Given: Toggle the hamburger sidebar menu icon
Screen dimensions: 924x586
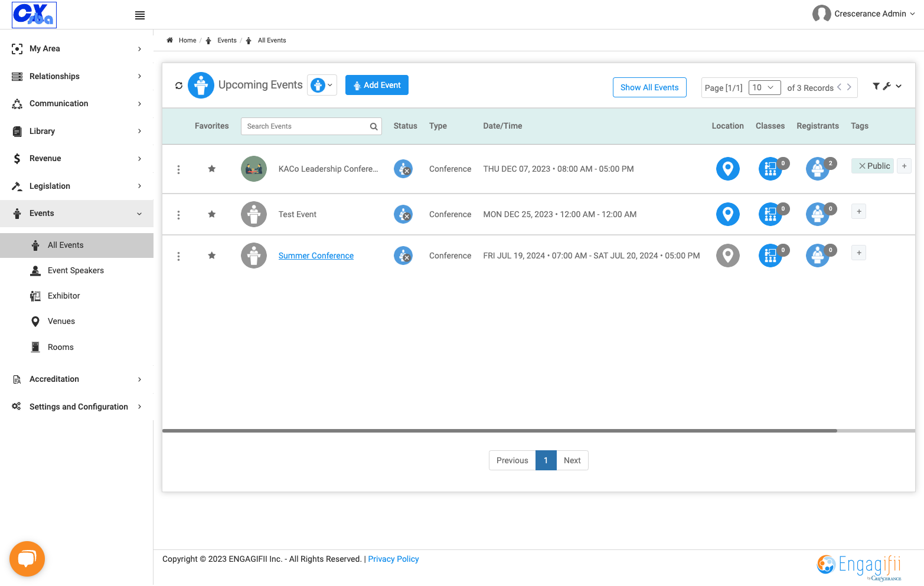Looking at the screenshot, I should coord(140,15).
